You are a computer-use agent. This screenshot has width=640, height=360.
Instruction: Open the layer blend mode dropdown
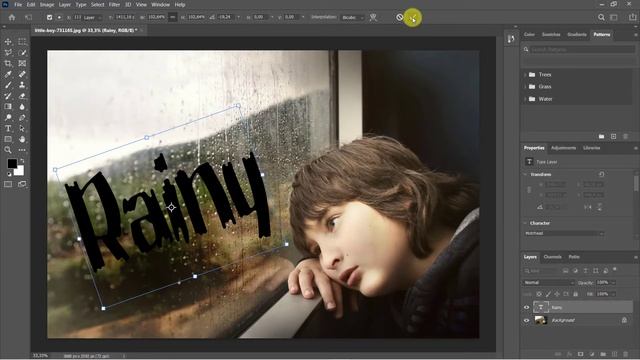[x=548, y=282]
